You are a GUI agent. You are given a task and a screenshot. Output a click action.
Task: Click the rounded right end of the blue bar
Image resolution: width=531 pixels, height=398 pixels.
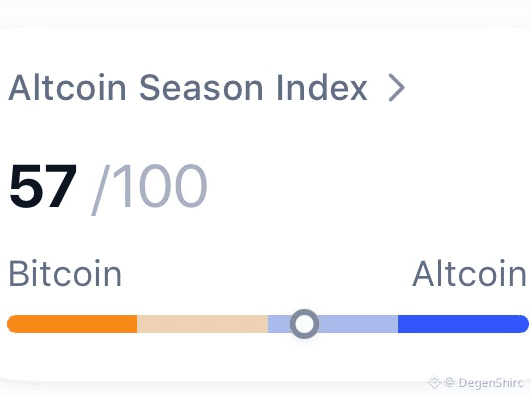[x=523, y=324]
